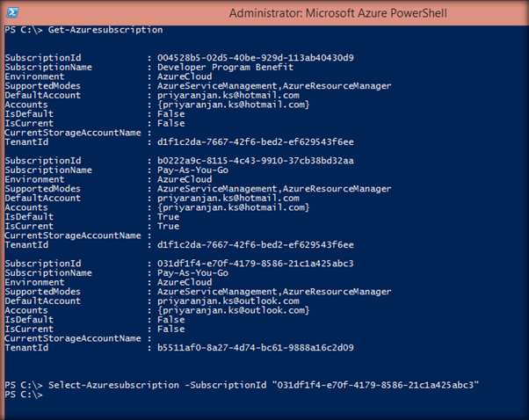Click the SubscriptionId value in the third subscription block
Image resolution: width=529 pixels, height=420 pixels.
[255, 264]
